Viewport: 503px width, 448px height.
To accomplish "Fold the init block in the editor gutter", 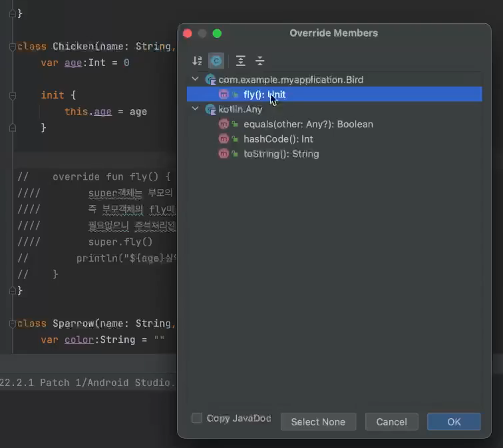I will click(x=13, y=96).
